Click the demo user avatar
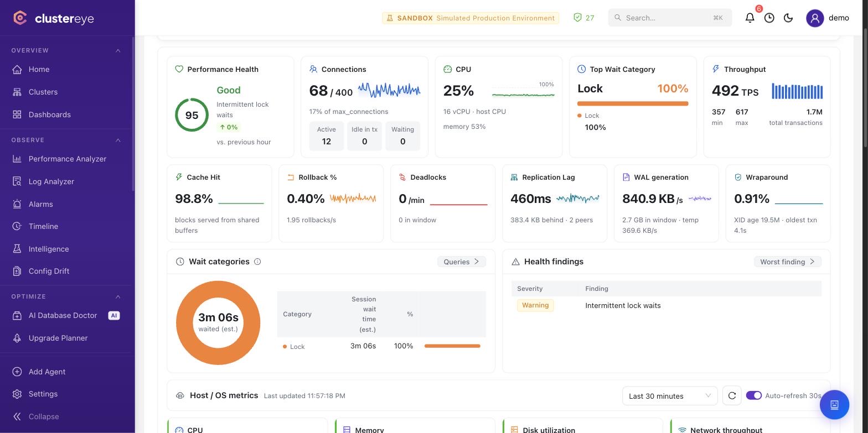 pos(815,18)
